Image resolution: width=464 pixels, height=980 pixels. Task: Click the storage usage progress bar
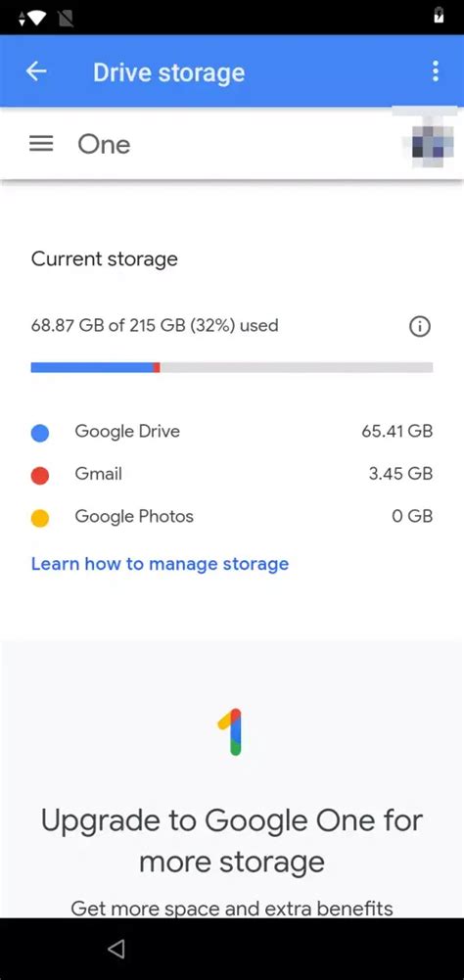click(232, 367)
